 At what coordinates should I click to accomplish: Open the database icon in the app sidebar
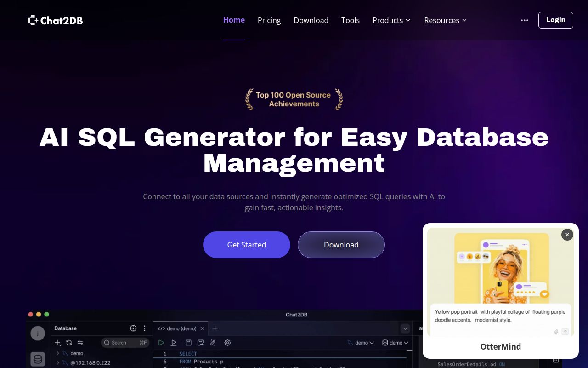(38, 359)
